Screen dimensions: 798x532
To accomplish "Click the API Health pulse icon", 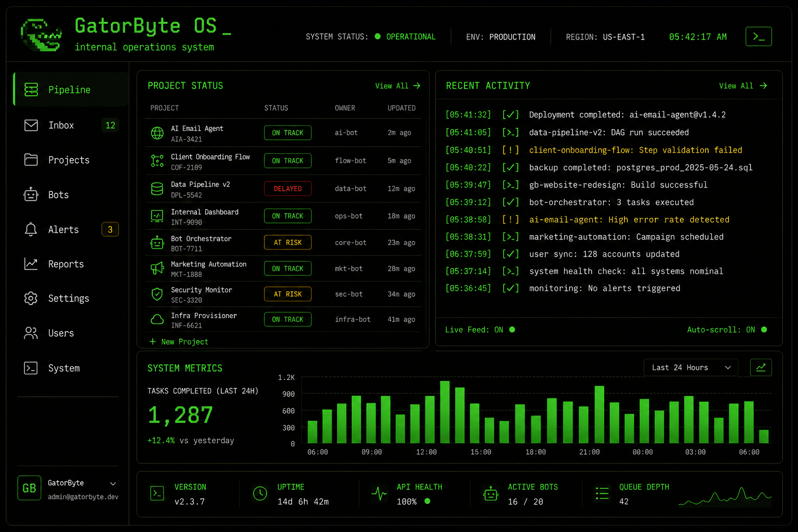I will 379,494.
